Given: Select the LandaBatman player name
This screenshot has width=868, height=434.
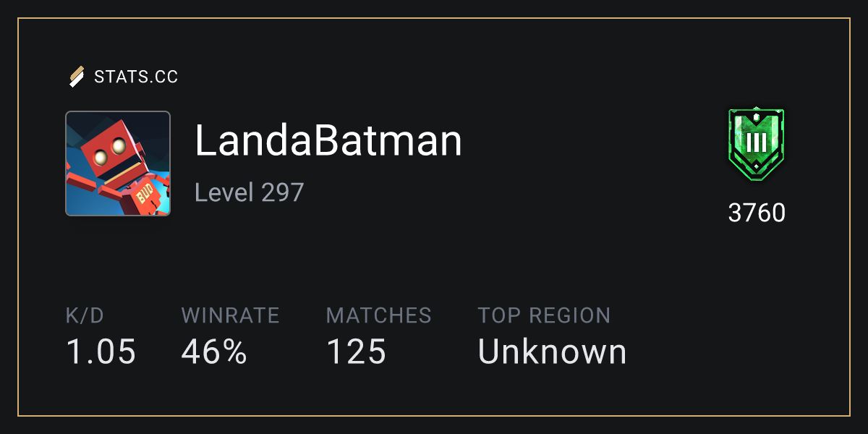Looking at the screenshot, I should pyautogui.click(x=328, y=141).
